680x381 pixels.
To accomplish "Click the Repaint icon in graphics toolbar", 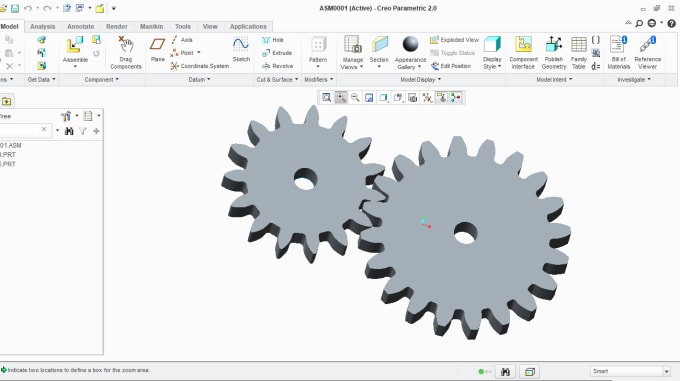I will pos(369,98).
